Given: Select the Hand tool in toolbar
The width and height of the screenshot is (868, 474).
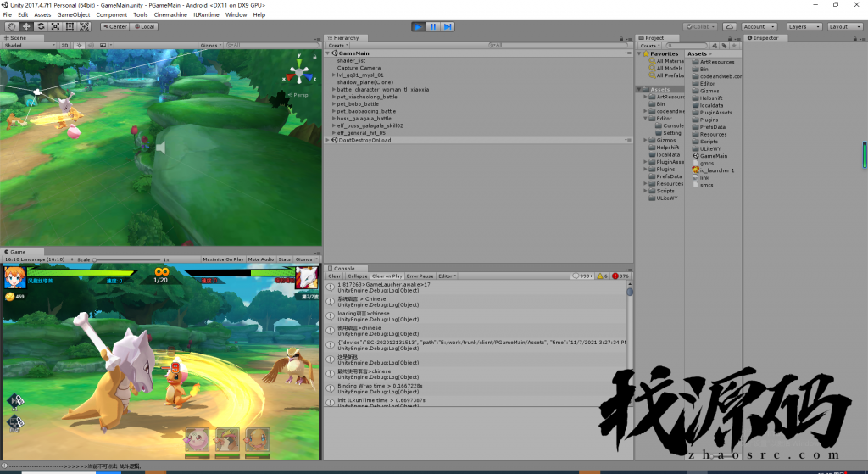Looking at the screenshot, I should point(11,26).
